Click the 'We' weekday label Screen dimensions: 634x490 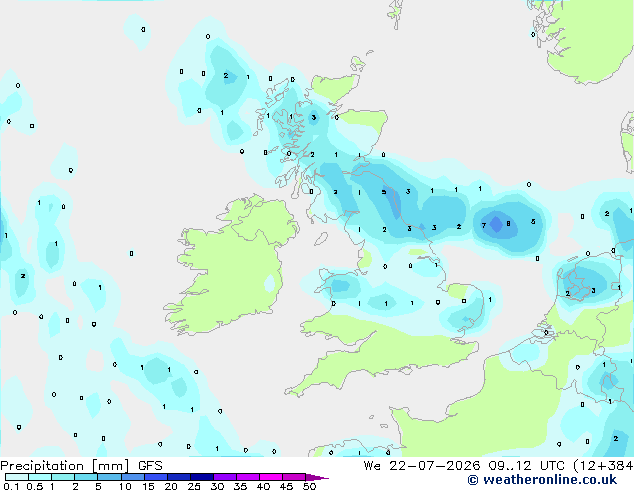[372, 466]
